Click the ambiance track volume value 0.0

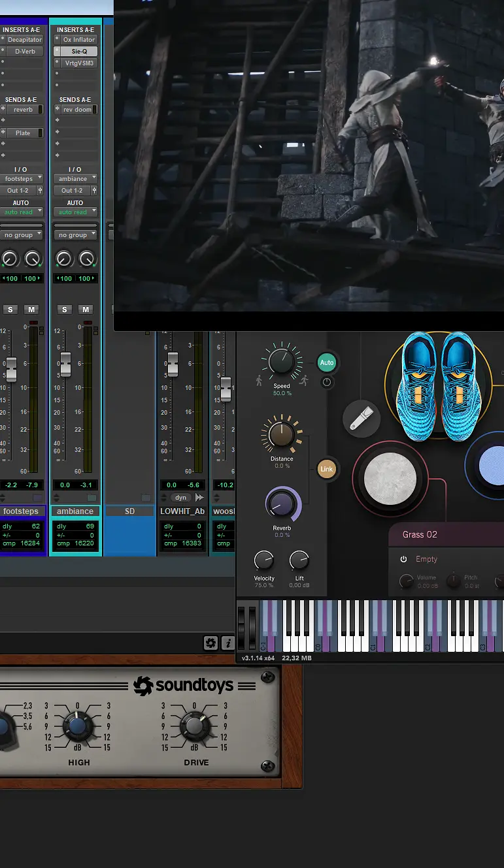click(65, 485)
